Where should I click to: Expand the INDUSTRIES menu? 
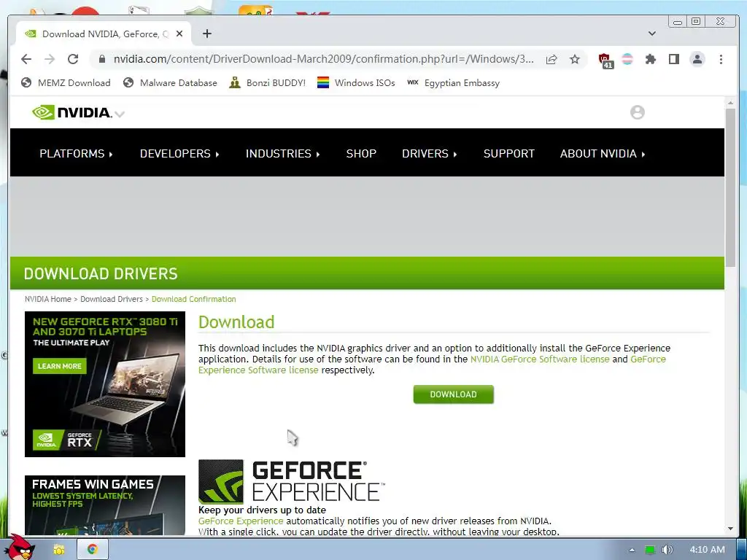click(x=283, y=154)
